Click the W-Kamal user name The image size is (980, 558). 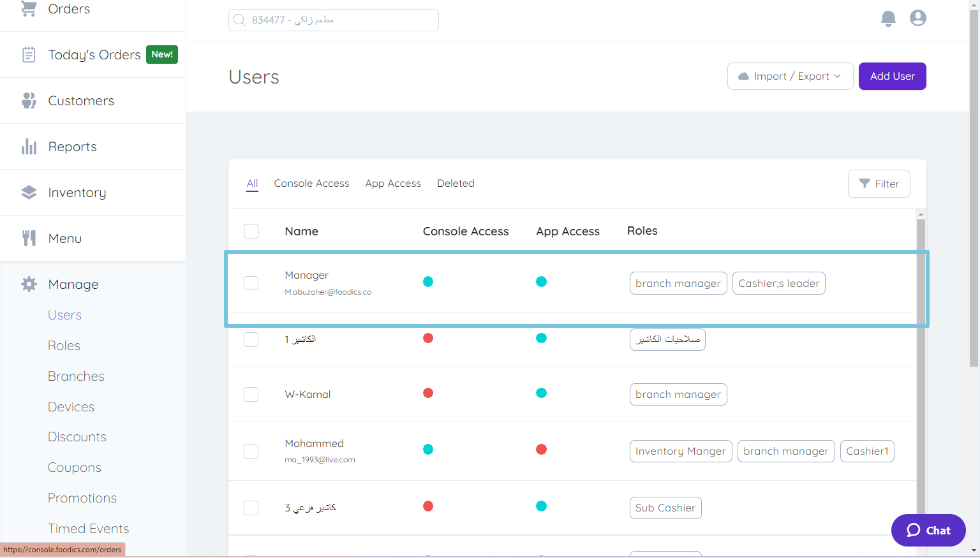[308, 394]
